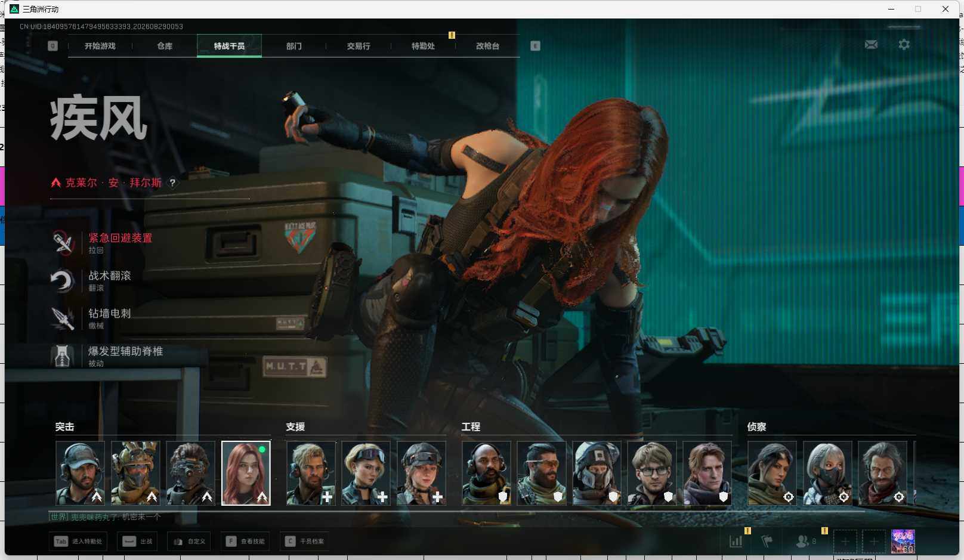The width and height of the screenshot is (964, 560).
Task: Open the bar chart statistics icon
Action: point(736,541)
